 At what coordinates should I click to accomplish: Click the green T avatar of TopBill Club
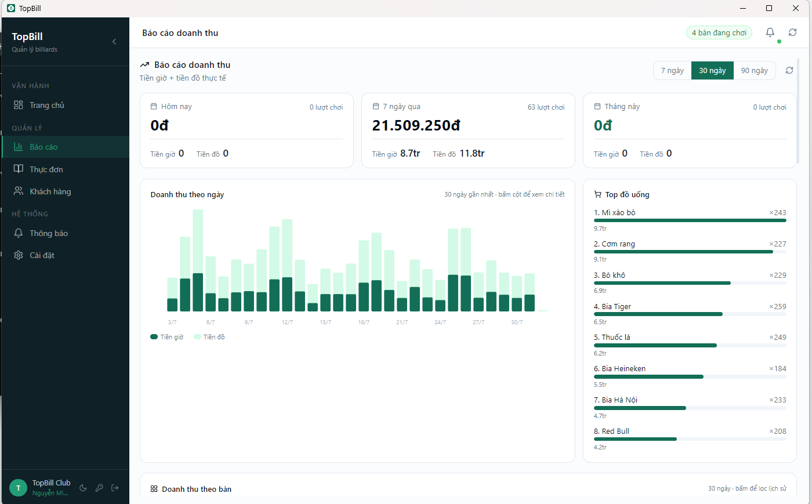(19, 488)
